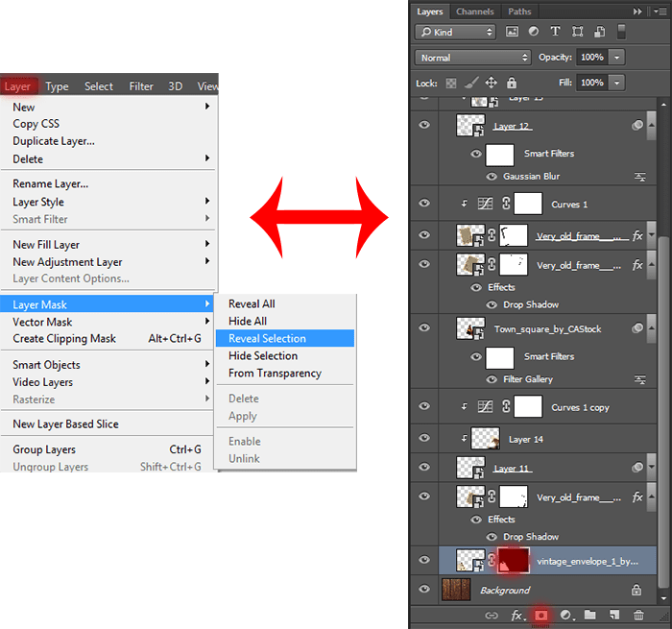Viewport: 672px width, 629px height.
Task: Lock all padlock icon
Action: point(512,83)
